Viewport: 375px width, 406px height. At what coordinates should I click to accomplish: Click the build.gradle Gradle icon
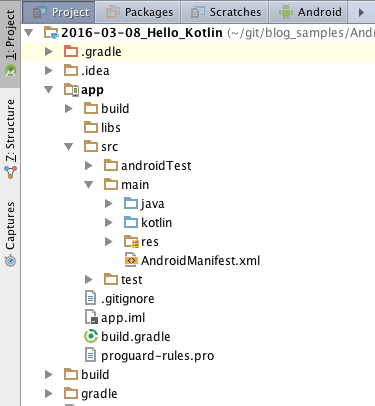[x=91, y=336]
